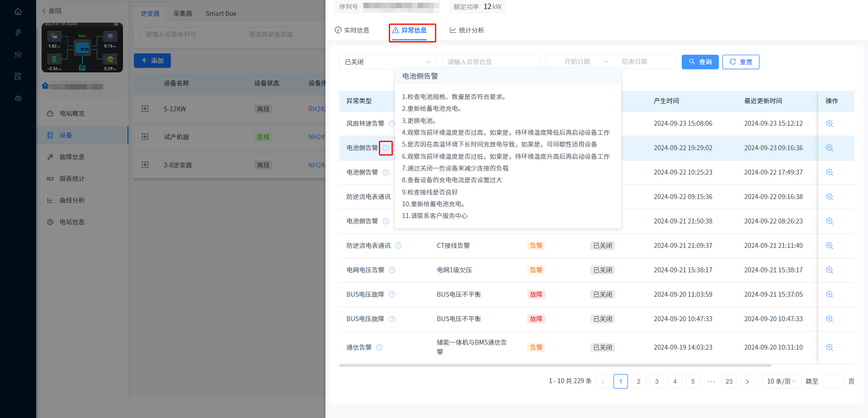Click the horizontal scrollbar below the table

point(555,365)
